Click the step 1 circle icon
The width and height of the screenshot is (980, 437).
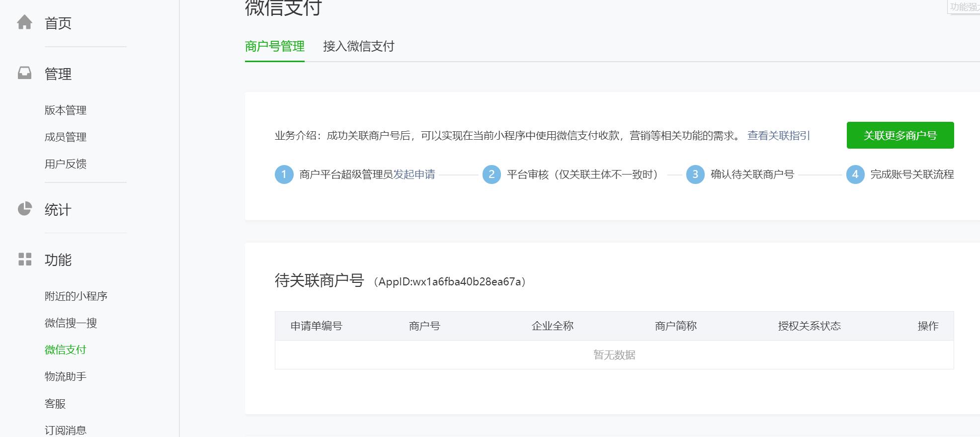[284, 175]
